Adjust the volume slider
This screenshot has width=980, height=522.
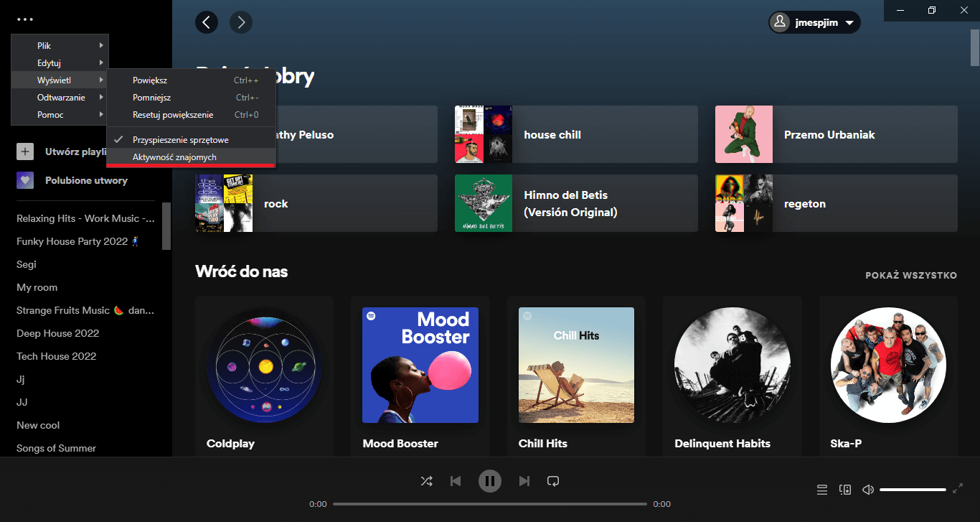[913, 490]
